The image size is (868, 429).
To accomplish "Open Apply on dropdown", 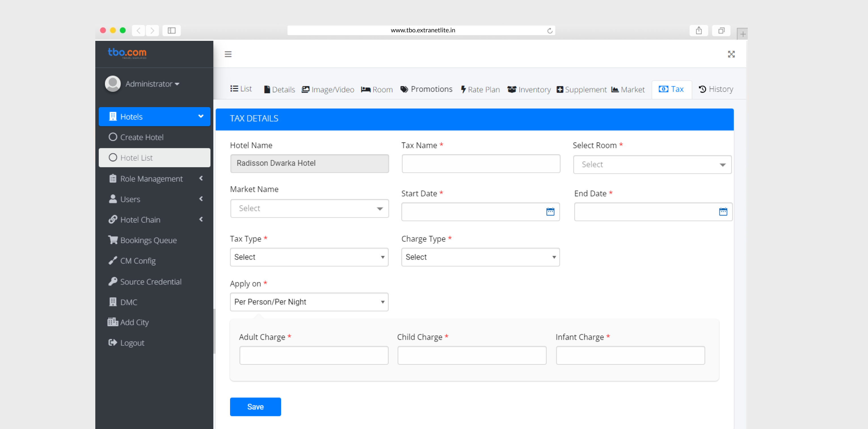I will (309, 302).
